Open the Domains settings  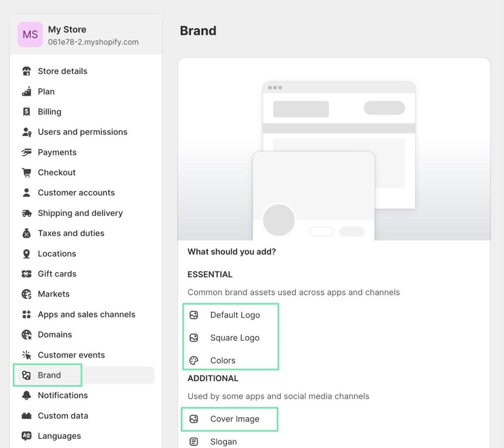55,335
